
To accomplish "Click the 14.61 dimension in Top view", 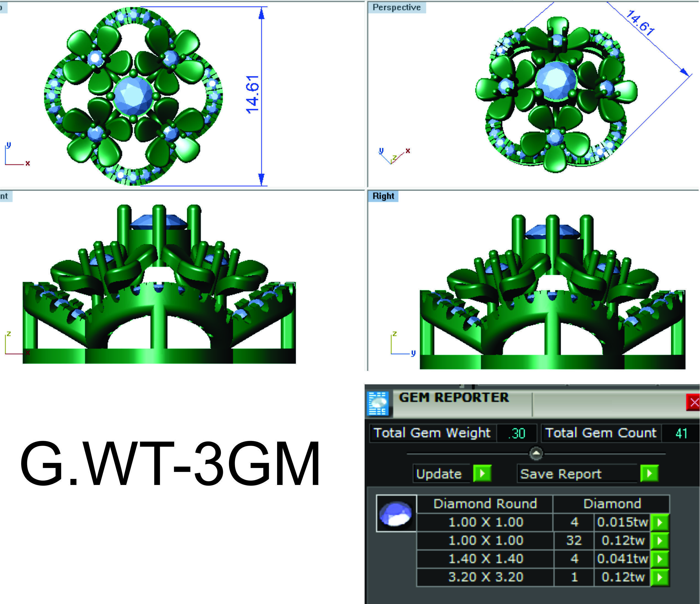I will click(253, 94).
